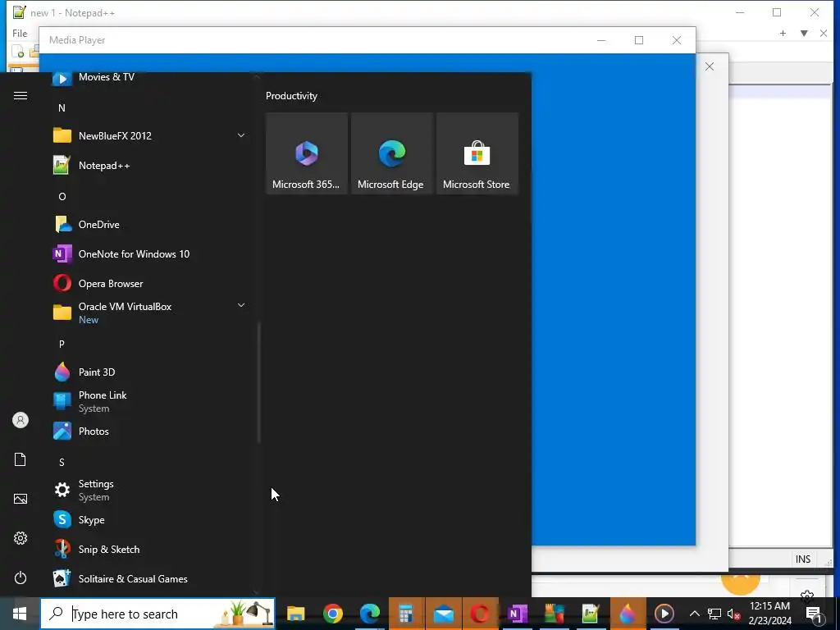The width and height of the screenshot is (840, 630).
Task: Close the dialog behind Media Player with X
Action: pyautogui.click(x=710, y=66)
